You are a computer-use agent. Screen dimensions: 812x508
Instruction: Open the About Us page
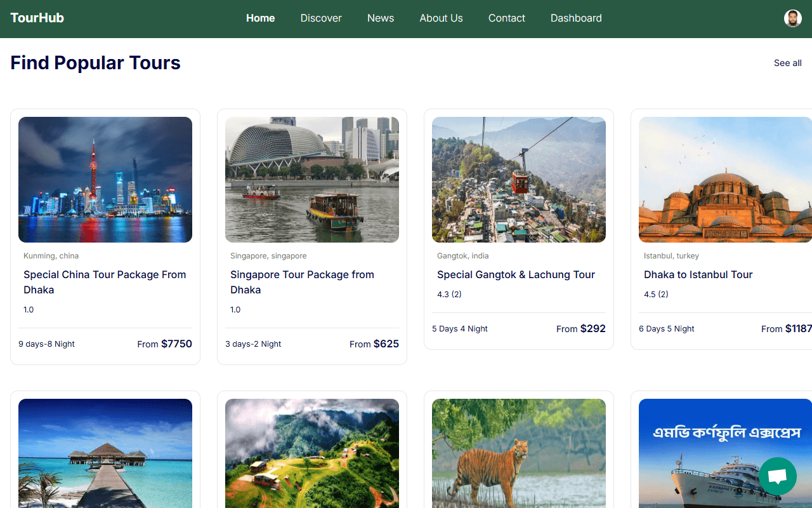(x=441, y=18)
